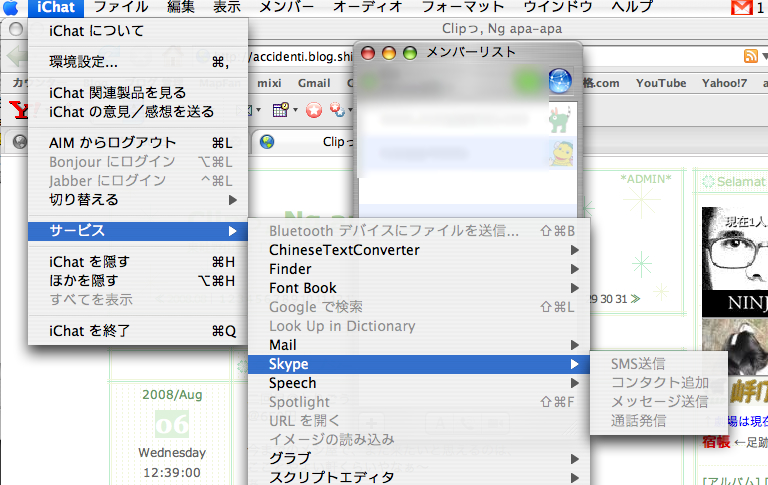Select the green rabbit buddy avatar

click(x=560, y=118)
